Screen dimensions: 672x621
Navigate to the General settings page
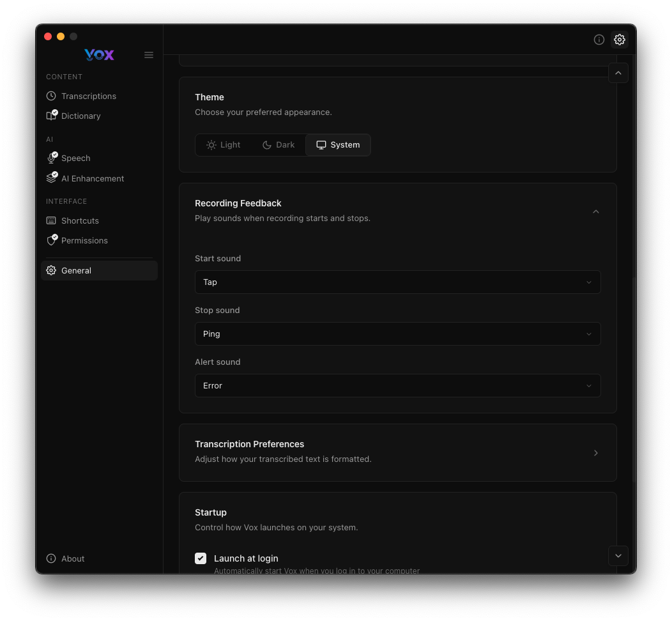point(76,270)
